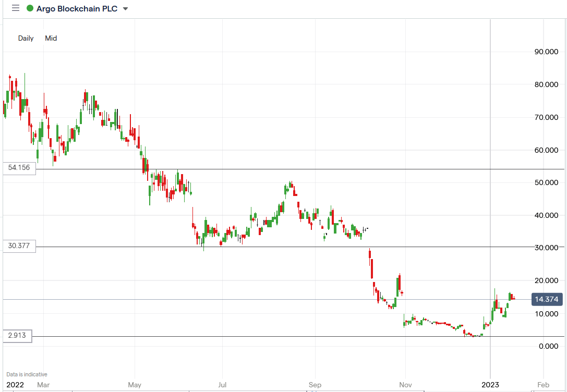Click the 50.000 price axis label
The image size is (567, 392).
546,183
